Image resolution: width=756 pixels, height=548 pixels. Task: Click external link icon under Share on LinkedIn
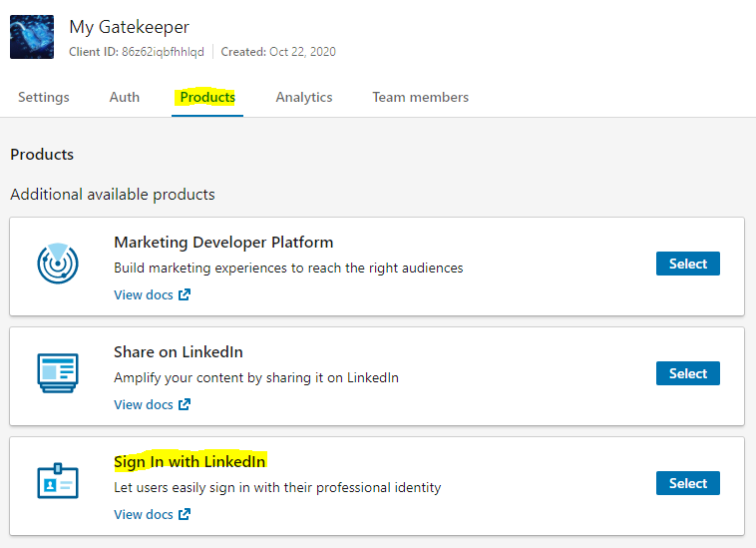(184, 405)
